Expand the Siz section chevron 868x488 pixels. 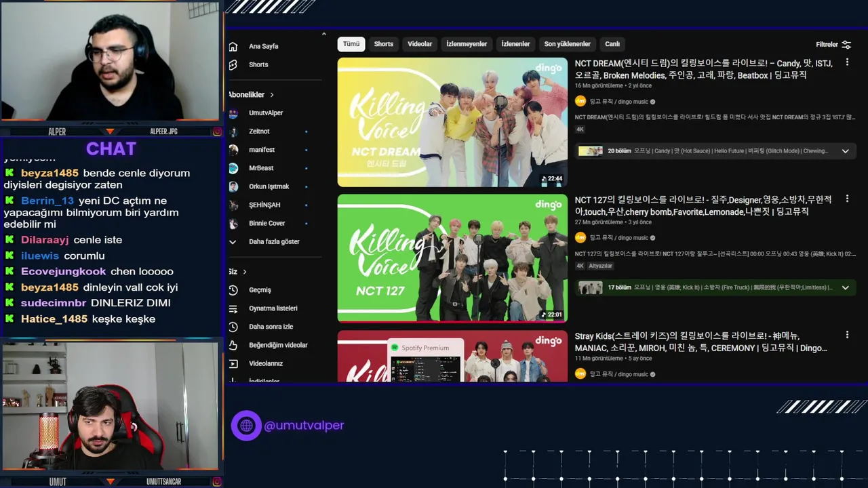(x=245, y=272)
